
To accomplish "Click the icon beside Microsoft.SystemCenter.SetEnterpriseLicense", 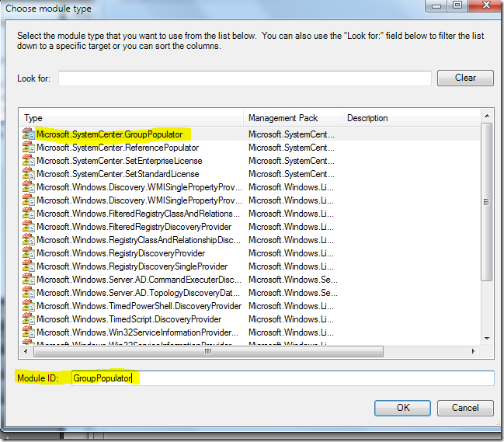I will click(x=29, y=160).
